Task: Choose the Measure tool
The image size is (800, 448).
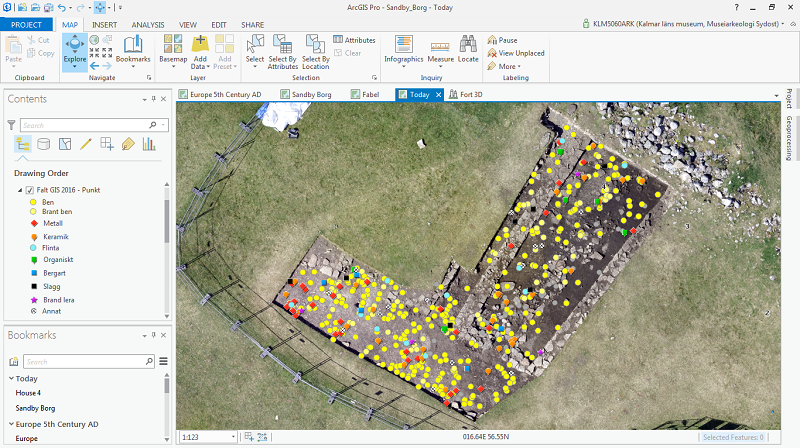Action: click(440, 50)
